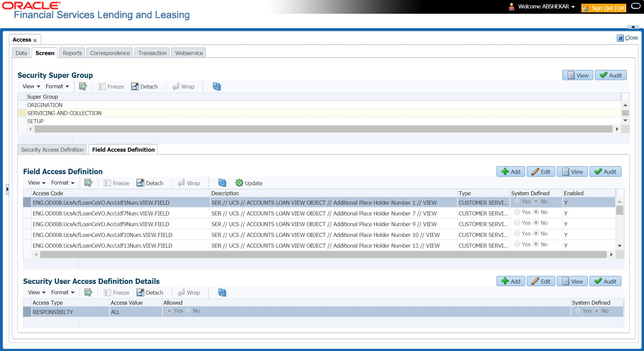Click the oval icon at top-right corner

click(636, 6)
